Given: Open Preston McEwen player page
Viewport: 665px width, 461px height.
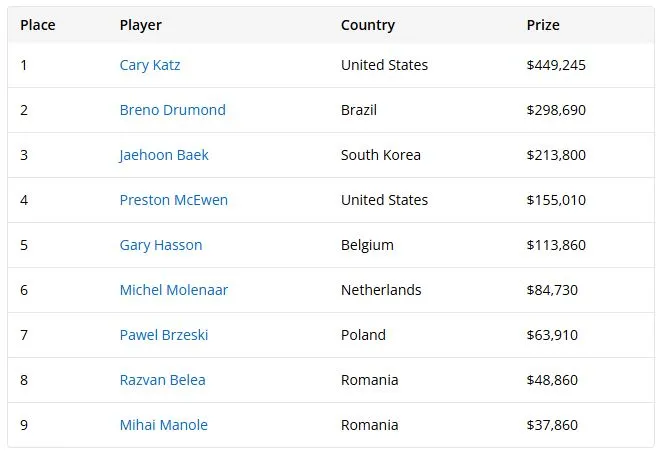Looking at the screenshot, I should (173, 200).
